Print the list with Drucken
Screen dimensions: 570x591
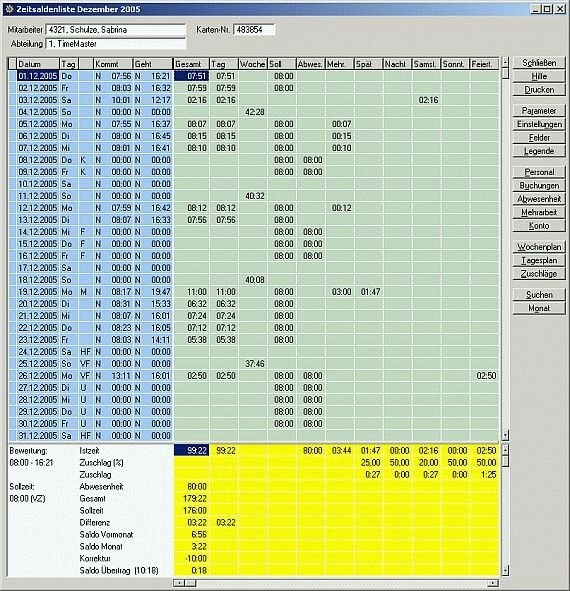pos(539,90)
